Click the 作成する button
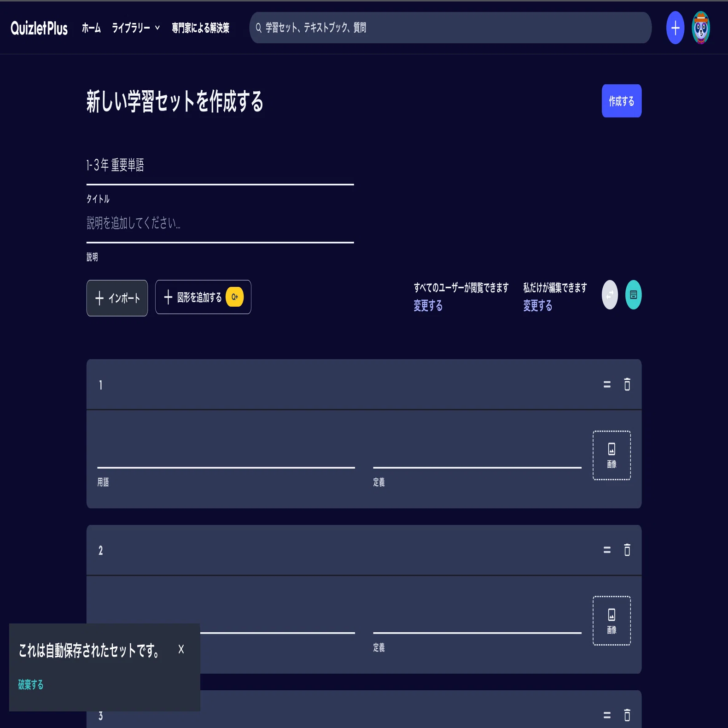Viewport: 728px width, 728px height. coord(622,101)
